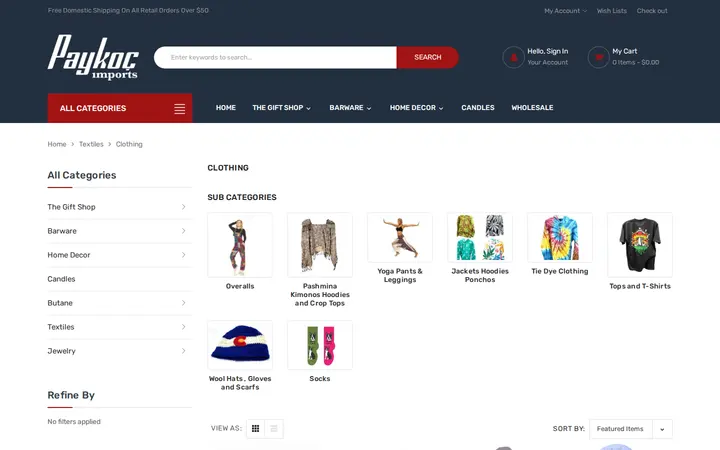The image size is (720, 450).
Task: Open Candles in the navigation bar
Action: pyautogui.click(x=478, y=108)
